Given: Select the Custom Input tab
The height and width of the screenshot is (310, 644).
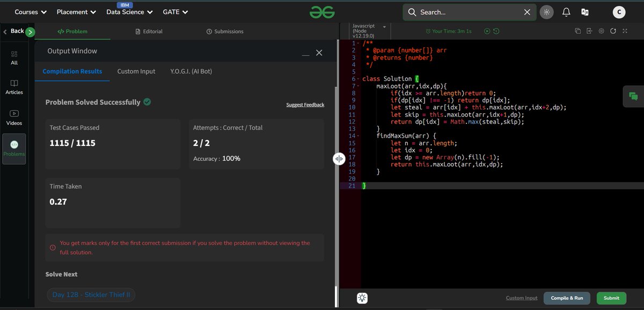Looking at the screenshot, I should click(136, 71).
